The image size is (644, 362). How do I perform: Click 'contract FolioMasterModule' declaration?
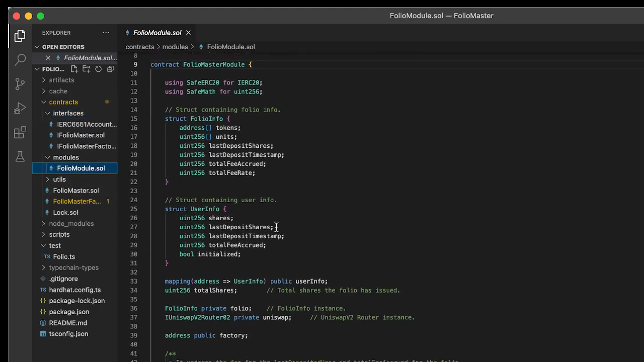tap(197, 65)
